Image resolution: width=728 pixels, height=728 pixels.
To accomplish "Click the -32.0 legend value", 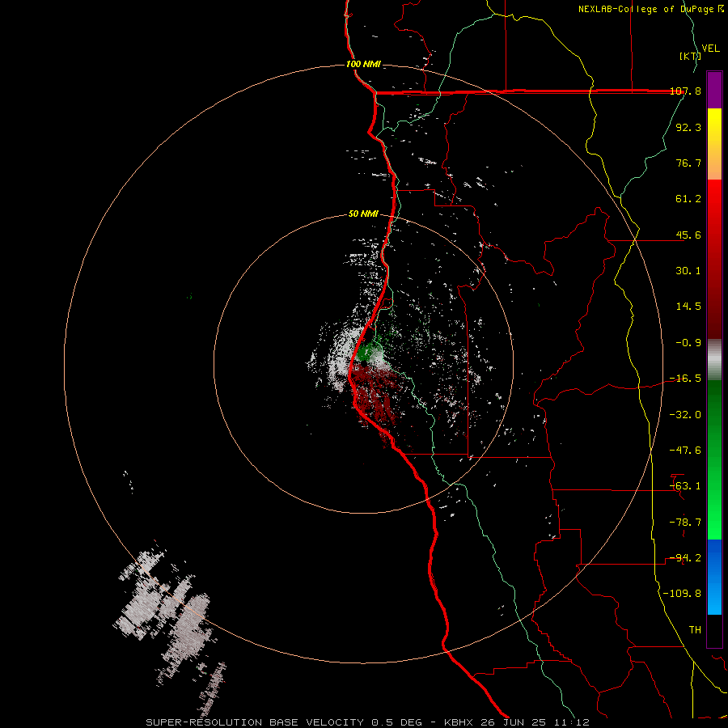I will pyautogui.click(x=685, y=415).
